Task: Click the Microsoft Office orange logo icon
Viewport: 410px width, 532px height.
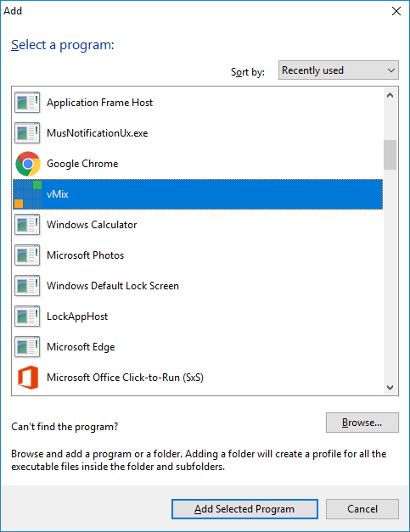Action: (x=28, y=378)
